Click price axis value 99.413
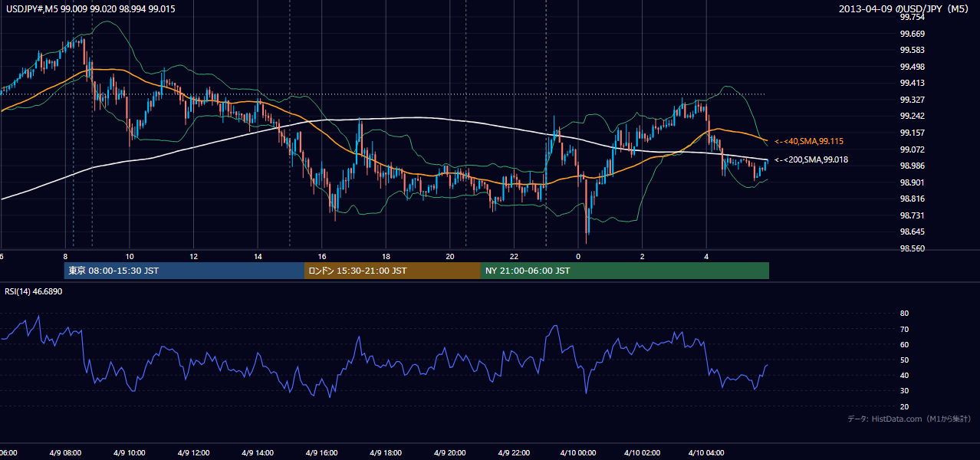The image size is (980, 460). click(x=912, y=84)
